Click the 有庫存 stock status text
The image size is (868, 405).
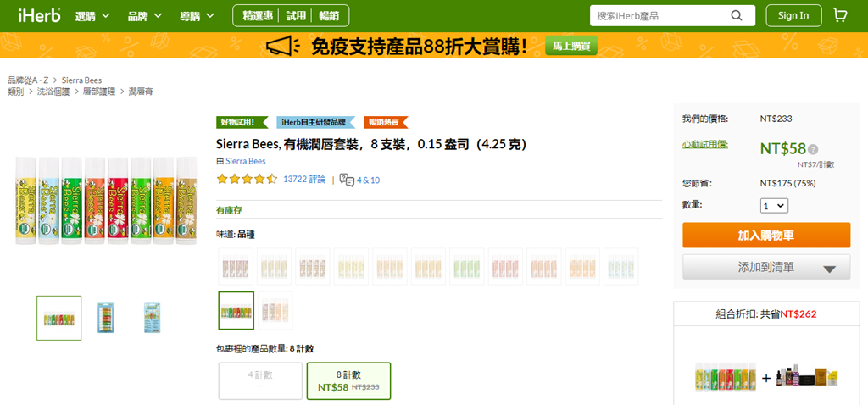pos(229,210)
